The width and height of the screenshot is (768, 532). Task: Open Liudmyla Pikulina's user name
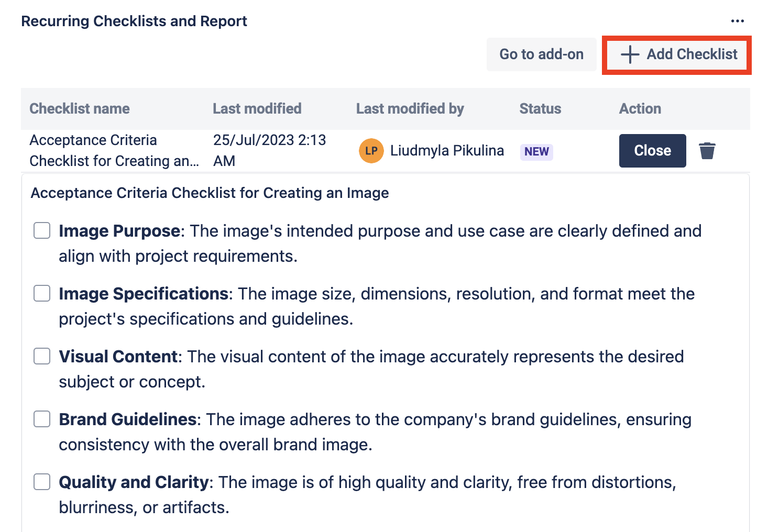click(447, 151)
